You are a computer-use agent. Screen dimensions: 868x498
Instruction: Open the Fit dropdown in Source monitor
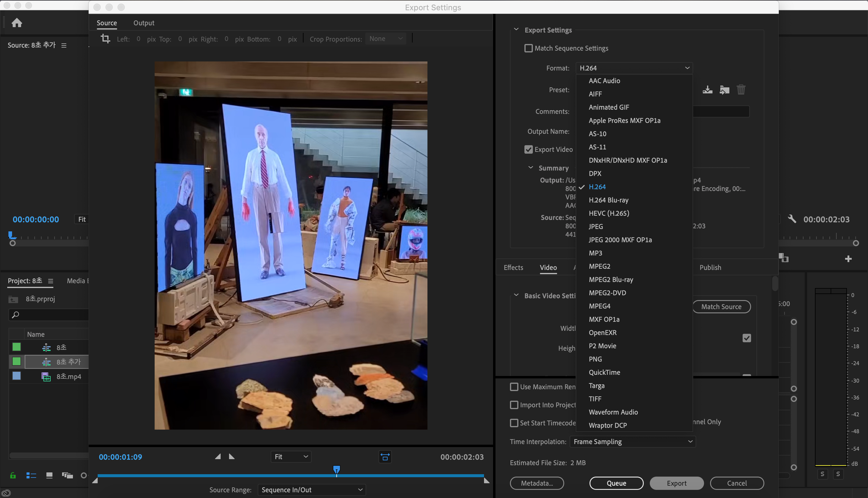point(82,219)
